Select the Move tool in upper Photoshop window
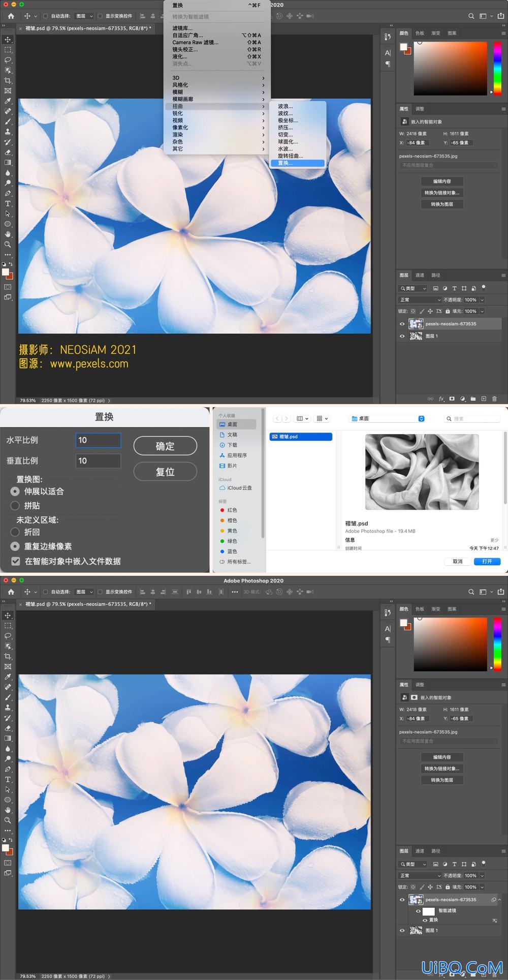 8,39
